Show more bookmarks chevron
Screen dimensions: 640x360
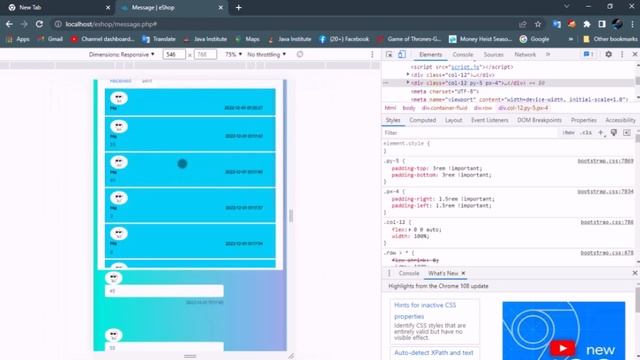pyautogui.click(x=571, y=39)
